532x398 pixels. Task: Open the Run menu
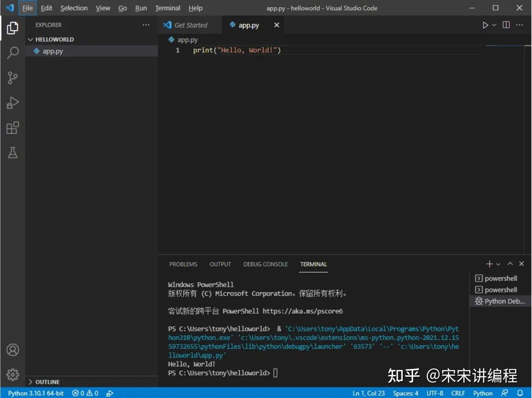pos(141,8)
